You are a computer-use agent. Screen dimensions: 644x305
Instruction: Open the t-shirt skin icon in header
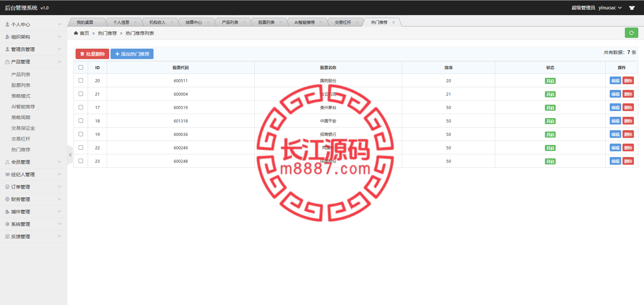click(632, 8)
